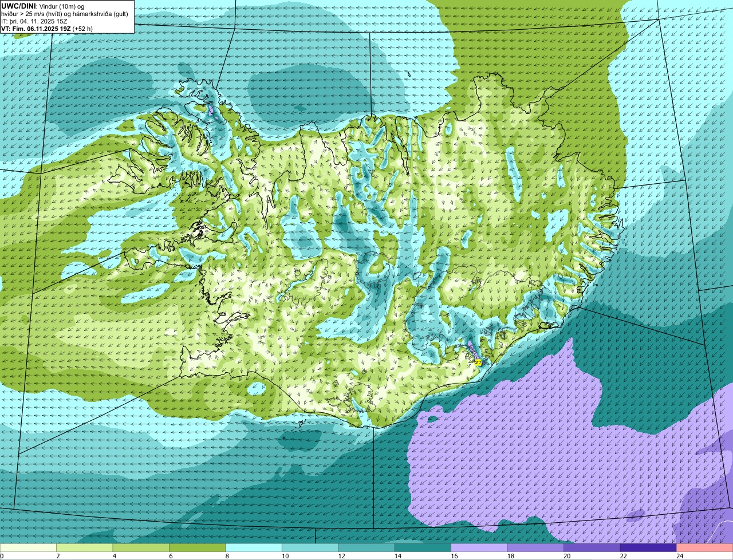The image size is (733, 560).
Task: Click the 'UWC/DINI: Vindur (10m) og' title line
Action: 43,6
